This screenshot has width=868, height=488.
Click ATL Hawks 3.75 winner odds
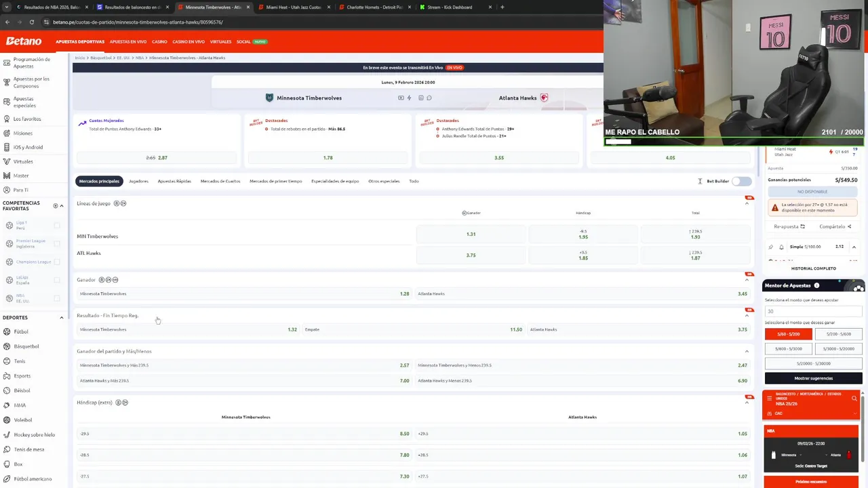click(471, 255)
